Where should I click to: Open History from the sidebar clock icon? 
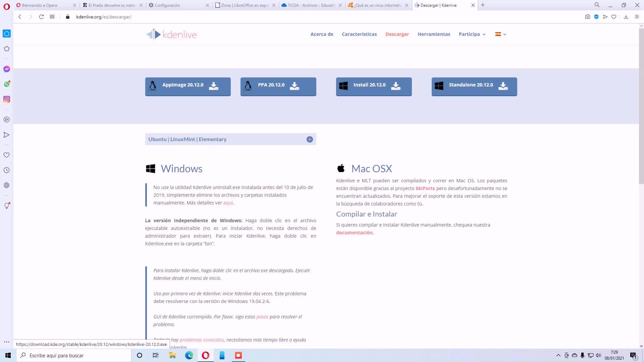click(6, 170)
